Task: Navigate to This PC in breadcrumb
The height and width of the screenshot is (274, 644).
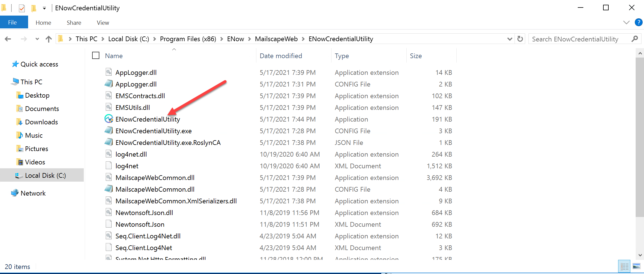Action: click(x=87, y=39)
